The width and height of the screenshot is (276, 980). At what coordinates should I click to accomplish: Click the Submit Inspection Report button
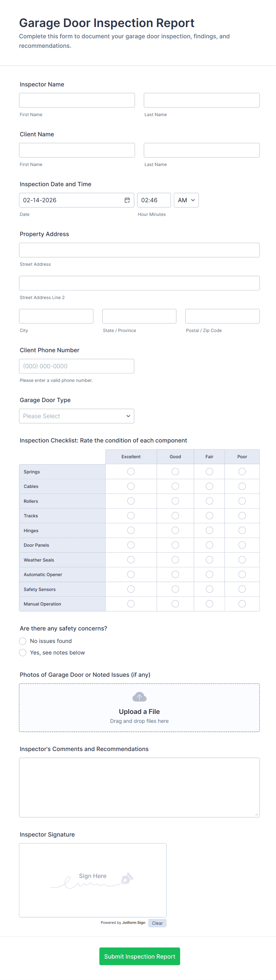(139, 956)
